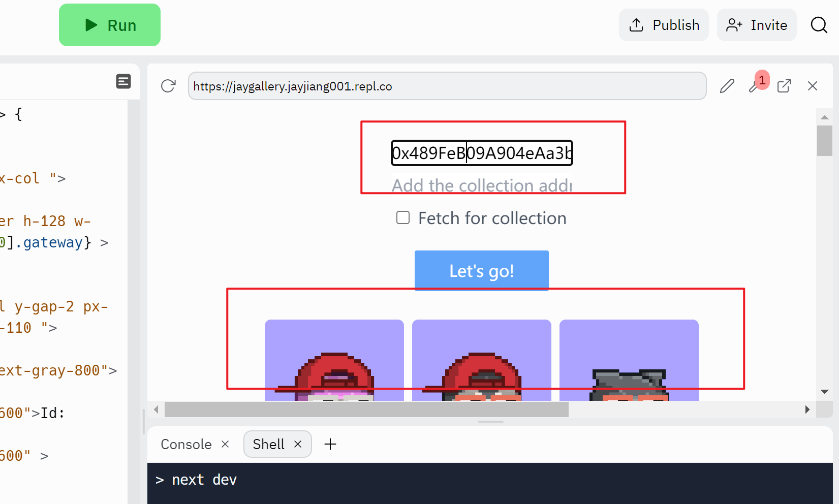Open search with magnifier icon
Screen dimensions: 839x504
[x=819, y=25]
